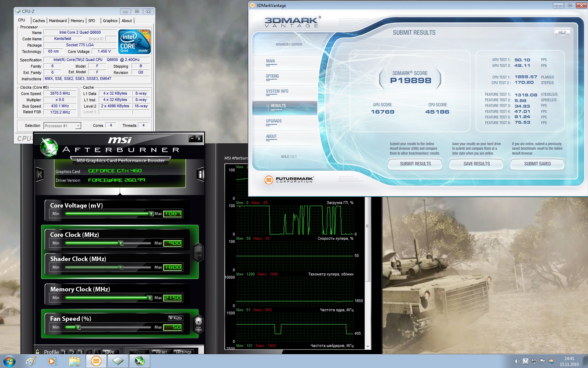Click the Intel Core 2 Quad logo
This screenshot has height=368, width=588.
[135, 42]
